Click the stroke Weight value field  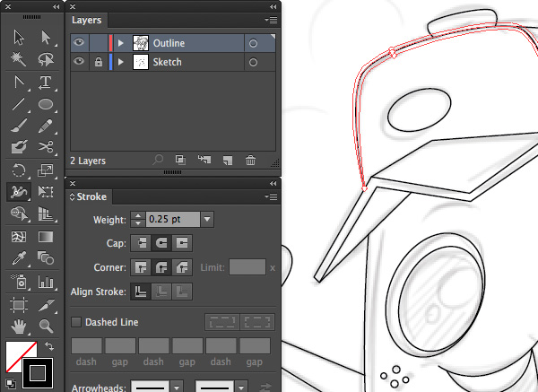172,219
